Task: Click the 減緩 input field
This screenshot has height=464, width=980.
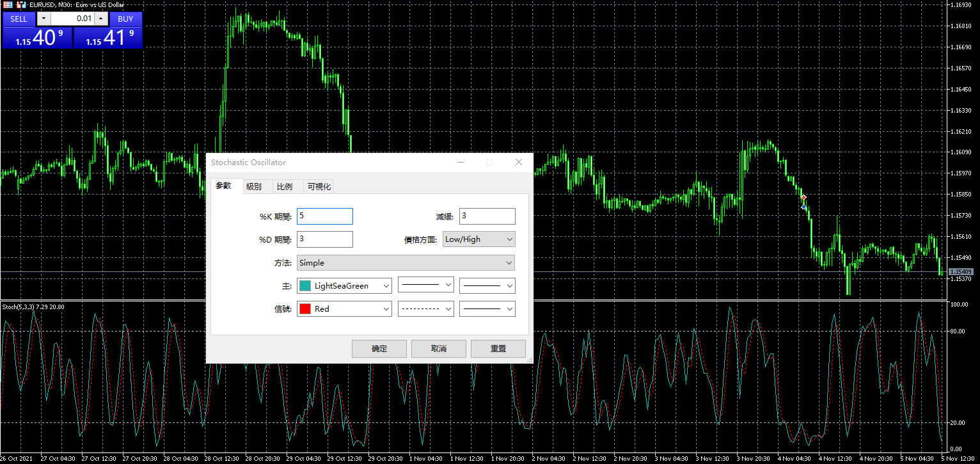Action: click(487, 216)
